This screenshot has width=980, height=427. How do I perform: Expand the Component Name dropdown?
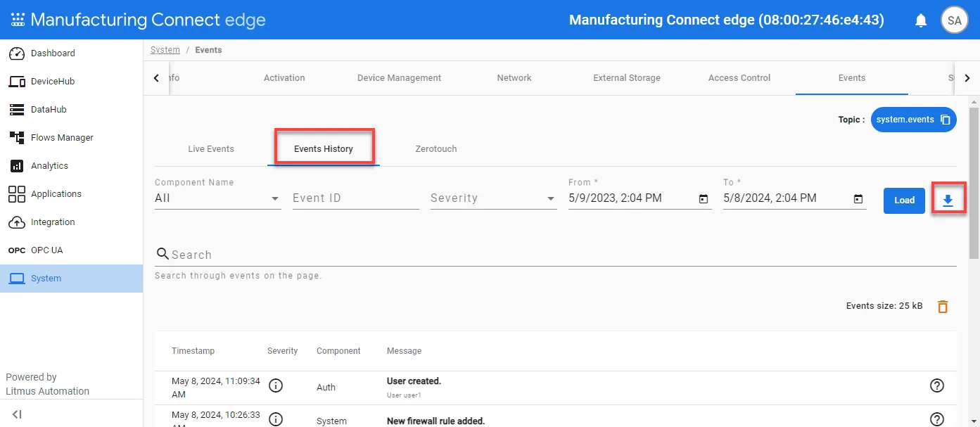(x=217, y=198)
